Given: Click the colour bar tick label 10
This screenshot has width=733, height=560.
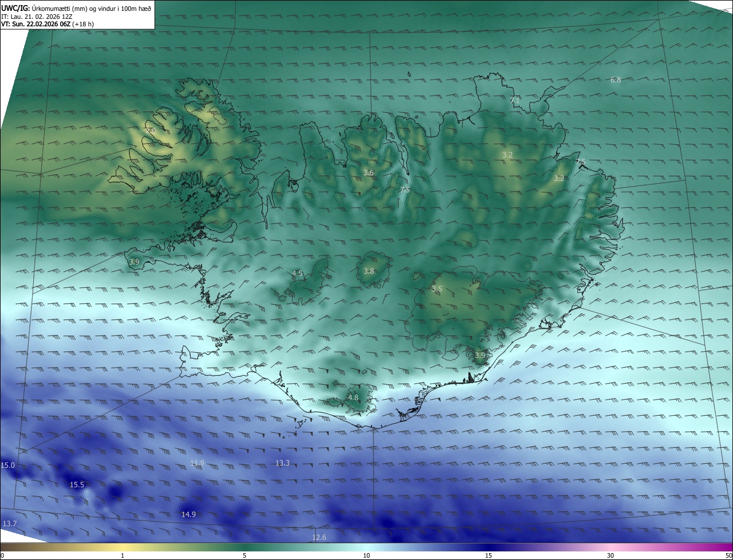Looking at the screenshot, I should pos(366,555).
